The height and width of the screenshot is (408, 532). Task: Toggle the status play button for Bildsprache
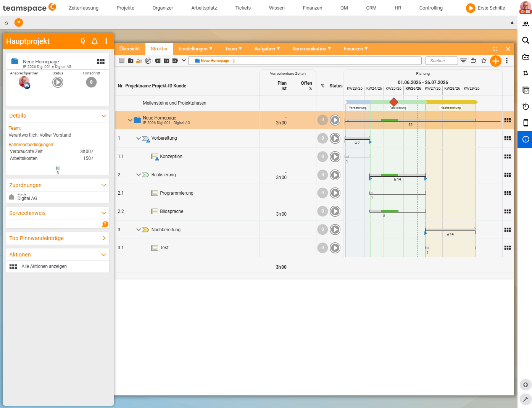pyautogui.click(x=335, y=211)
